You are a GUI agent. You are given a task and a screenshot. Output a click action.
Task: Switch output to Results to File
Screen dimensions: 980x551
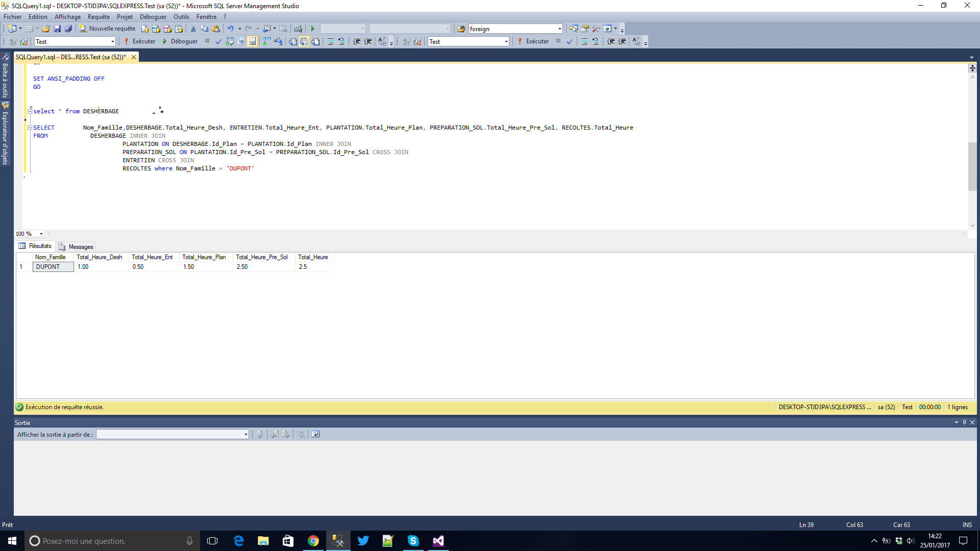click(x=315, y=42)
